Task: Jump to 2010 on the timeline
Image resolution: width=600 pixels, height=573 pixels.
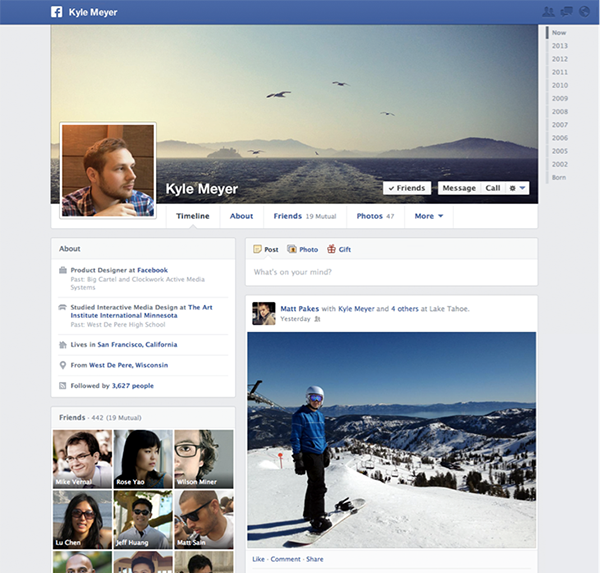Action: [x=559, y=85]
